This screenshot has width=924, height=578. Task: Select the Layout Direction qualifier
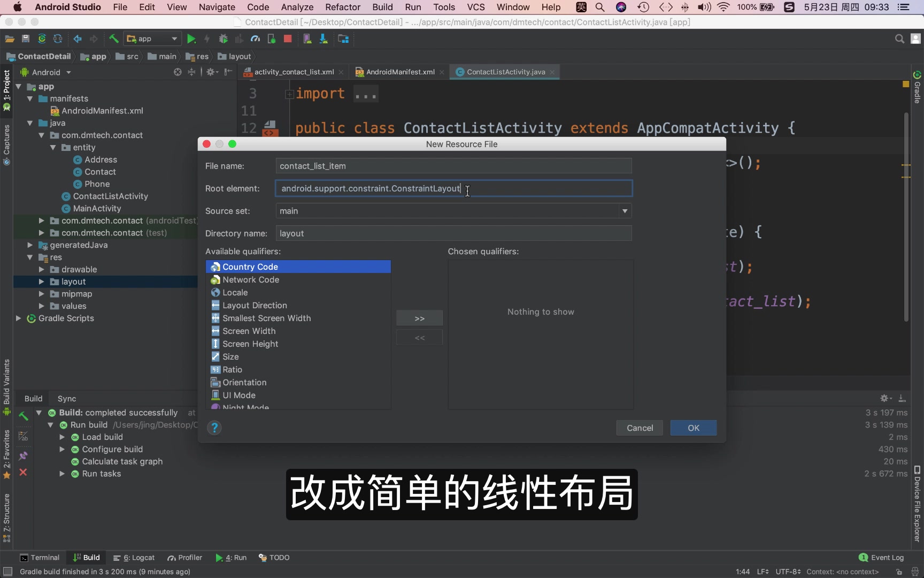click(298, 305)
